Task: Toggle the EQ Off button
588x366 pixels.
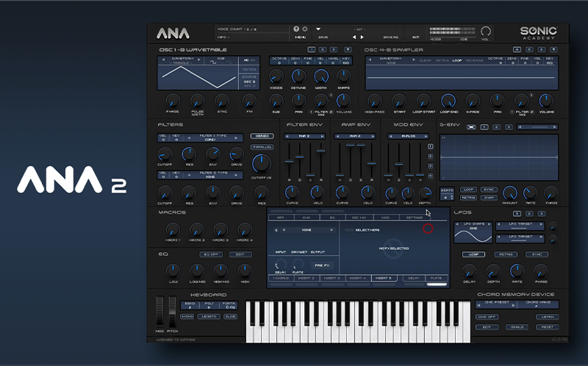Action: pos(211,254)
